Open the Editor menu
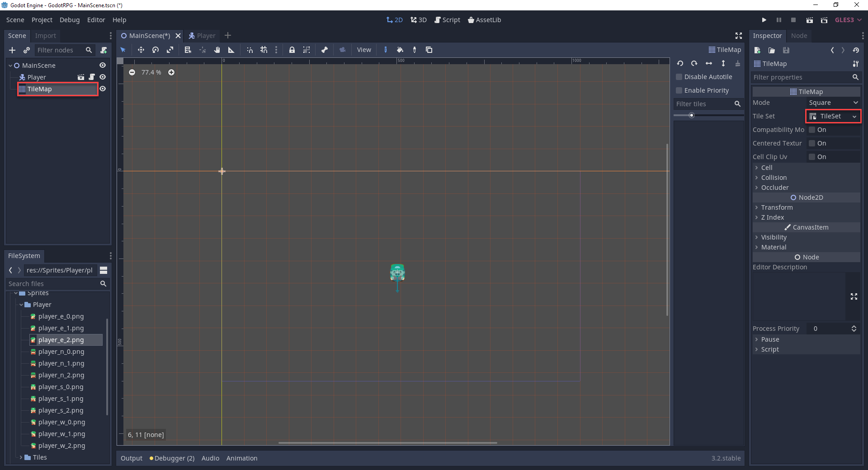The width and height of the screenshot is (868, 470). click(x=96, y=20)
